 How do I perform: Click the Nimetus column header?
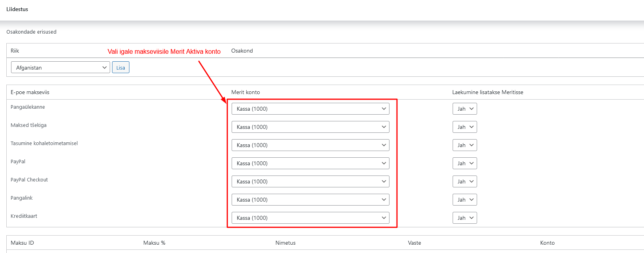(285, 243)
